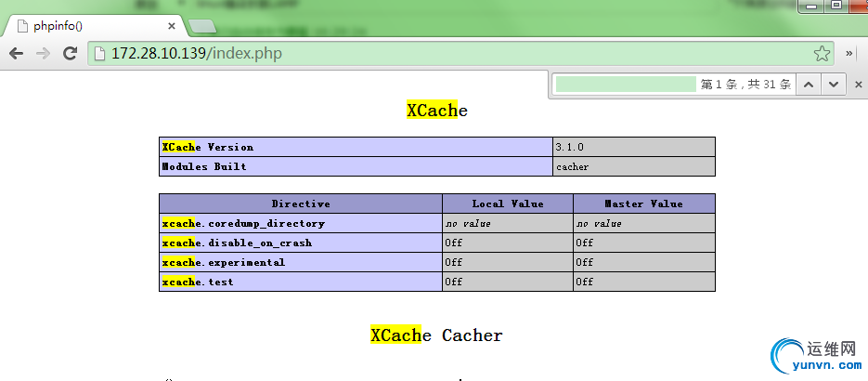Click the address bar URL 172.28.10.139/index.php
The image size is (868, 381).
pyautogui.click(x=197, y=54)
